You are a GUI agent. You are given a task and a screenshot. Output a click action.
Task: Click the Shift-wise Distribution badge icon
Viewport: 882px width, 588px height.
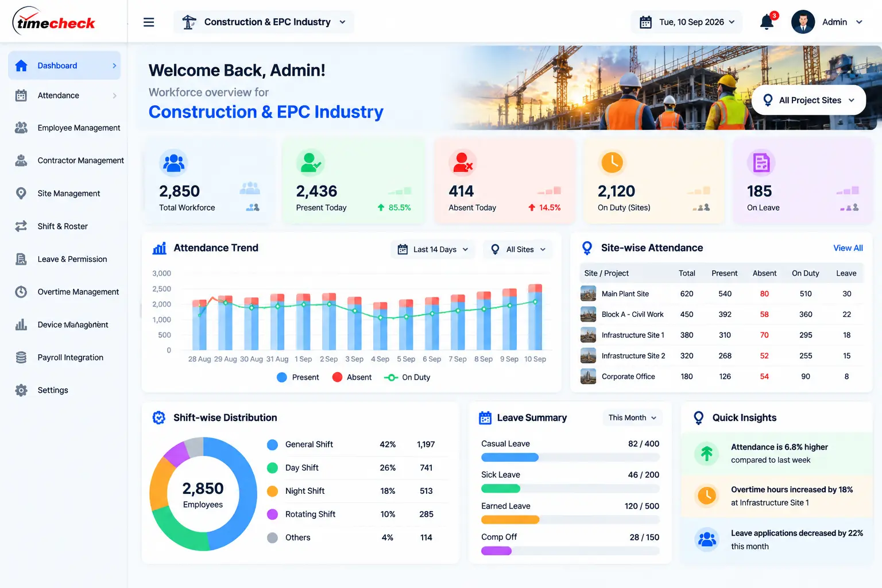pyautogui.click(x=159, y=417)
